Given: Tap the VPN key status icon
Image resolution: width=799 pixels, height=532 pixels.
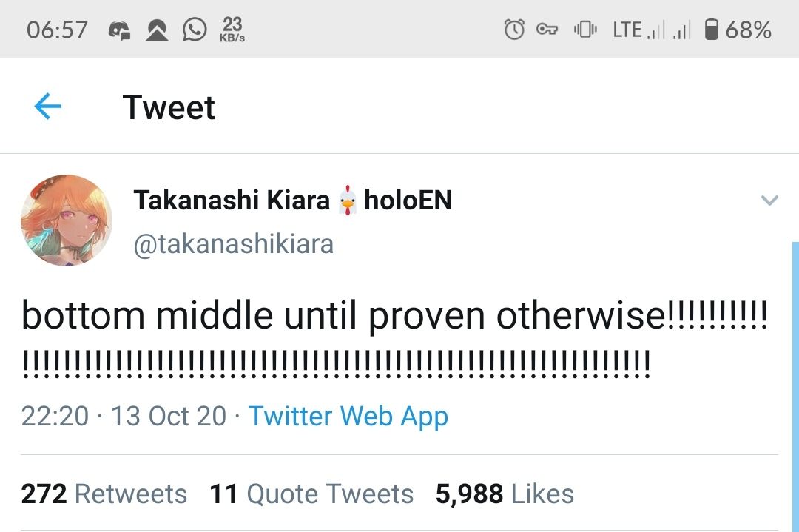Looking at the screenshot, I should point(547,30).
